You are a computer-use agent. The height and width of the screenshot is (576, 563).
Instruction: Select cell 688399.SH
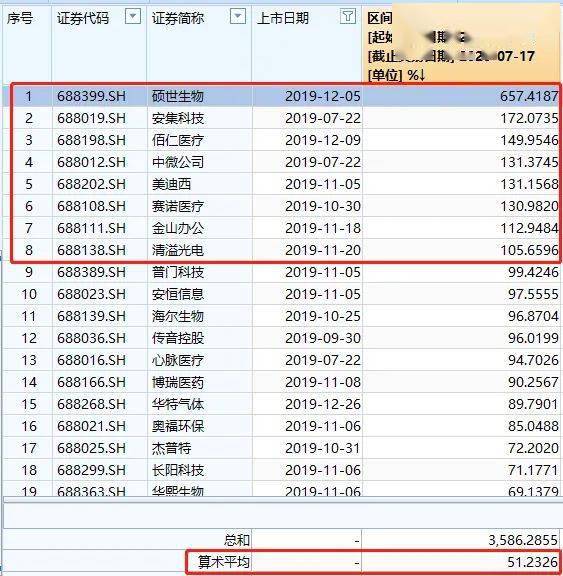pos(91,96)
